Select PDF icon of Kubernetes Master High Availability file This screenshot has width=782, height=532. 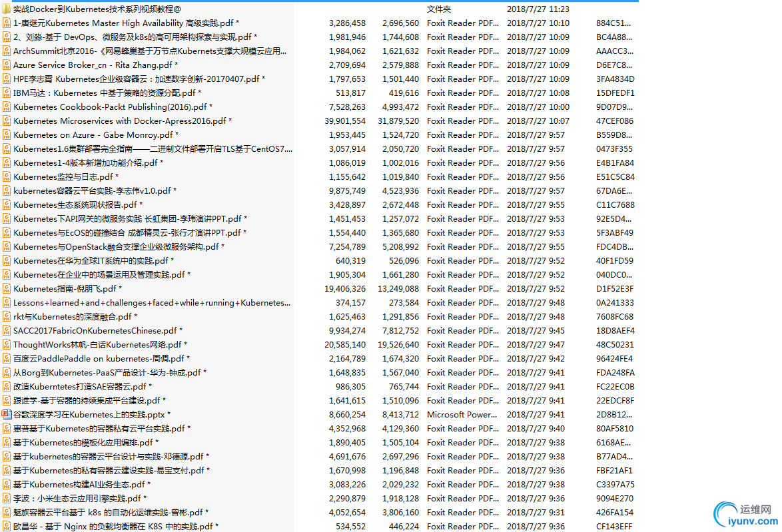pos(7,23)
